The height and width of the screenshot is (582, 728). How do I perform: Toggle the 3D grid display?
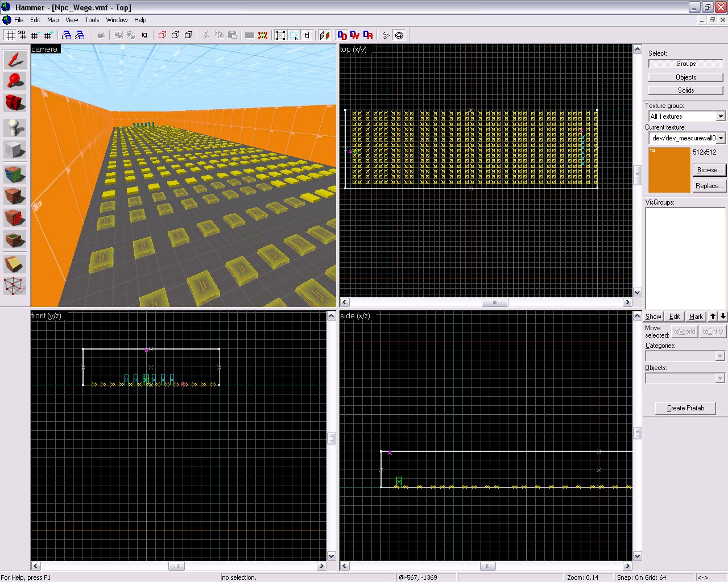[x=22, y=35]
